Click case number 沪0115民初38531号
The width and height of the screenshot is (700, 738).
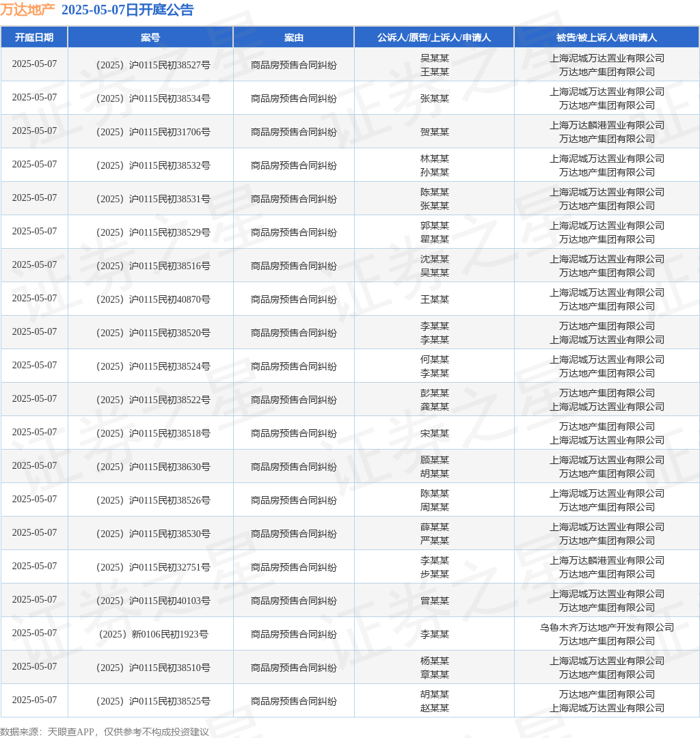[x=153, y=199]
